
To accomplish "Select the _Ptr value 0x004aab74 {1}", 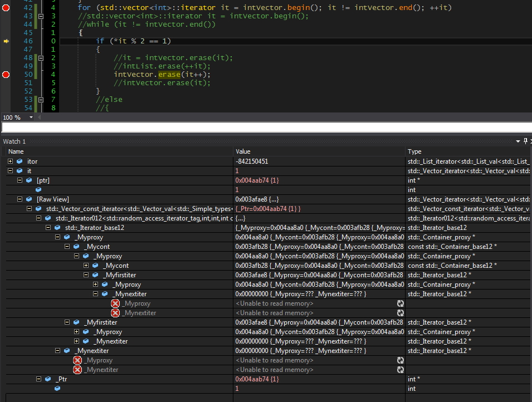I will point(257,379).
